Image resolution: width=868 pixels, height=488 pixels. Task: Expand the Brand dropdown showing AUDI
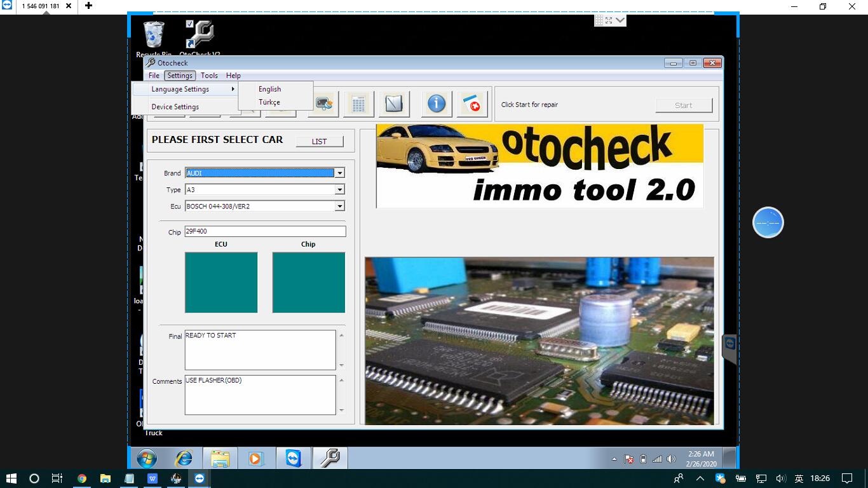pos(340,173)
